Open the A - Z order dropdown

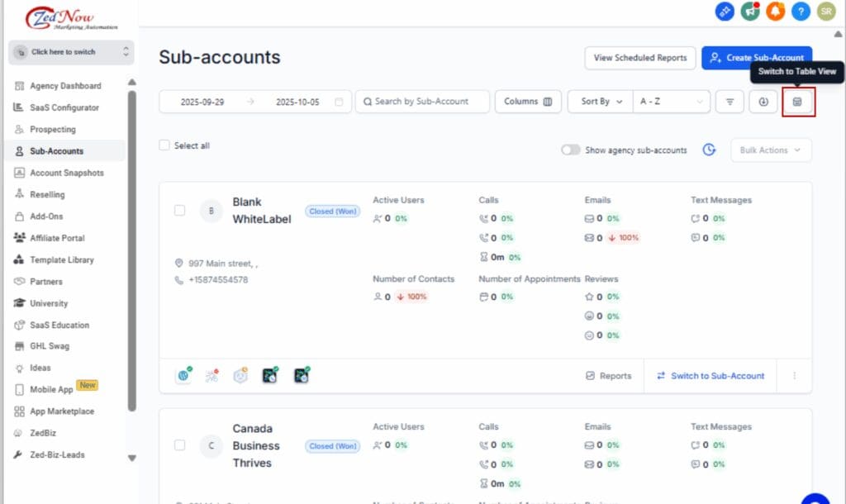[671, 102]
